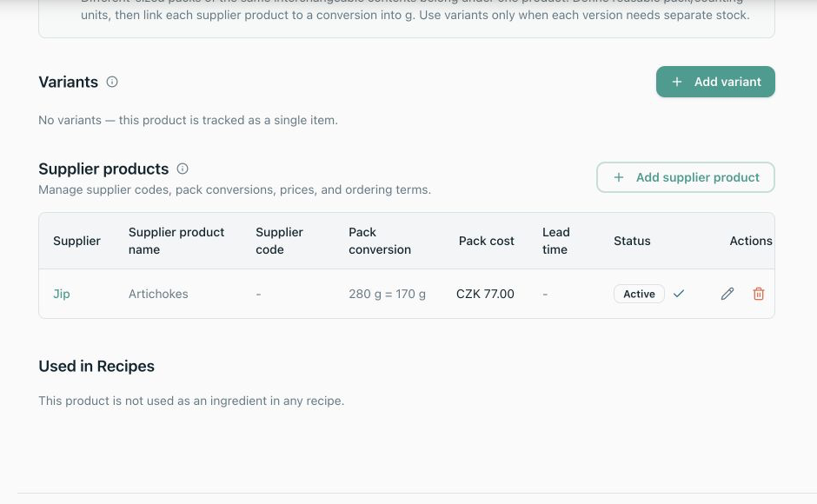Viewport: 817px width, 504px height.
Task: Click the not used in any recipe message
Action: click(191, 401)
